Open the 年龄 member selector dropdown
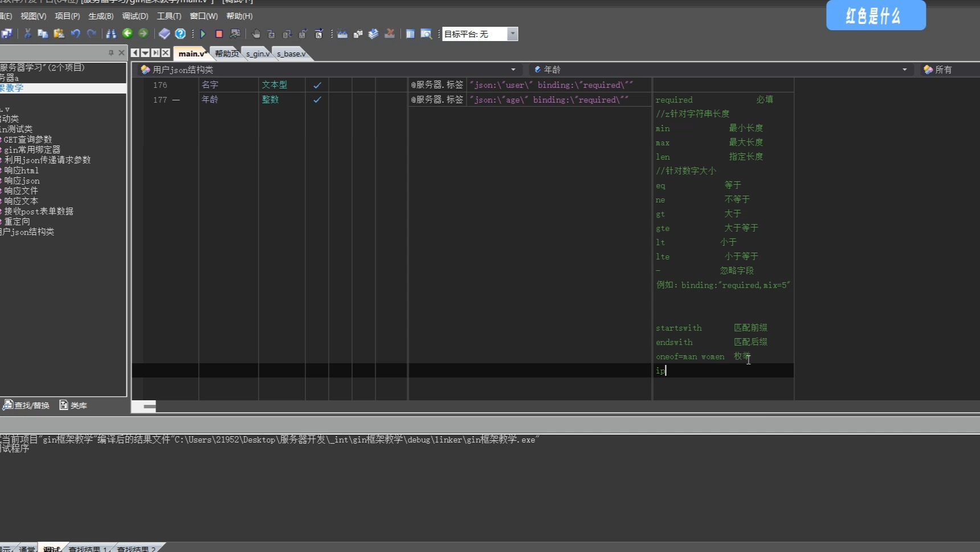 [x=905, y=70]
